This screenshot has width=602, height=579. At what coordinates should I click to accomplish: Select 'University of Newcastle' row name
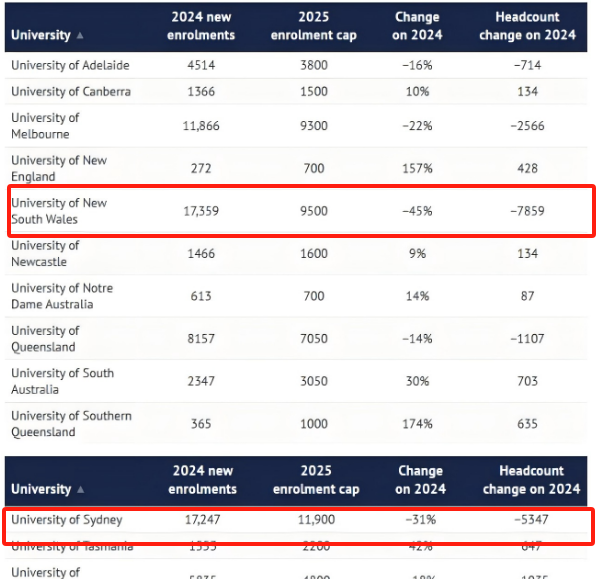tap(45, 254)
